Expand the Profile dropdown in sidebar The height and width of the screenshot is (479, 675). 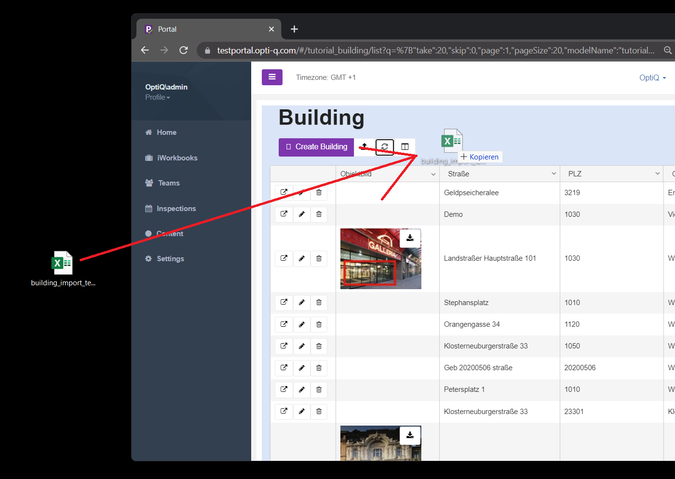[x=158, y=98]
